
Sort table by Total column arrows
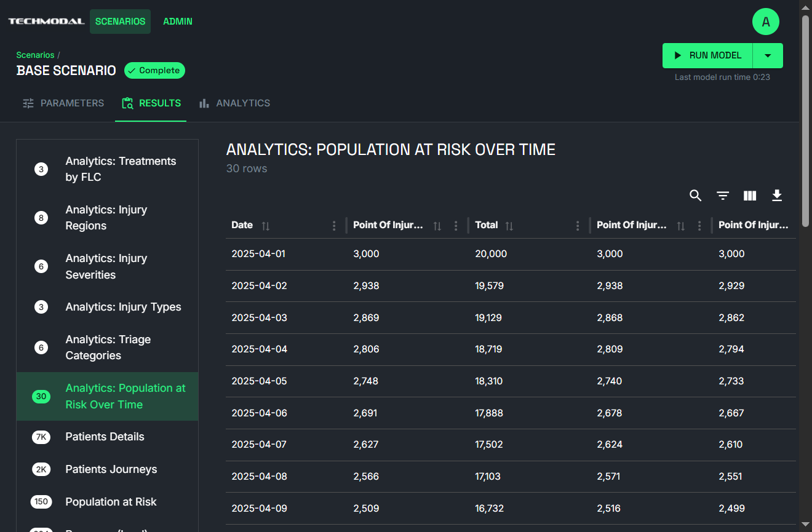coord(509,226)
